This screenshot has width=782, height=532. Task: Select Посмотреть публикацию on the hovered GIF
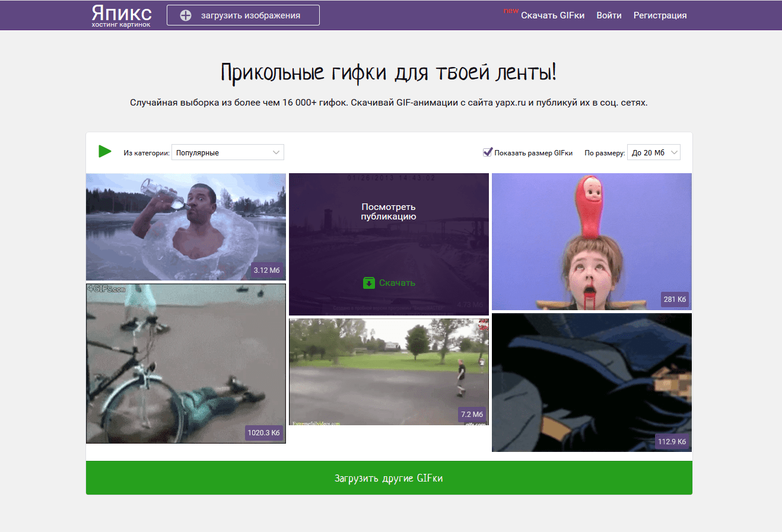[x=389, y=212]
